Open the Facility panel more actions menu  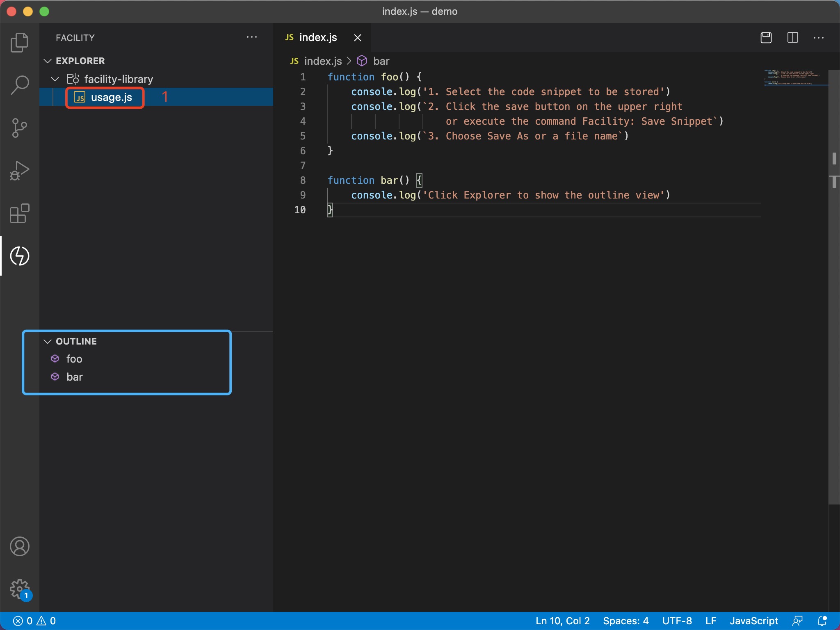click(251, 38)
